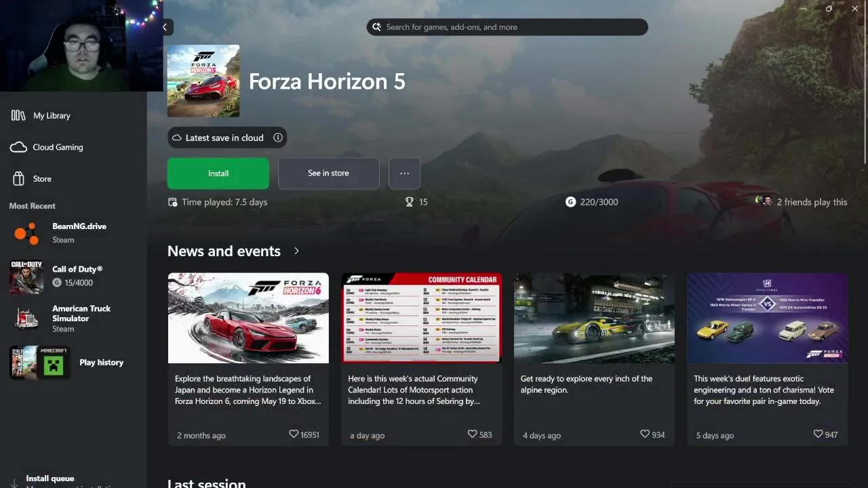Image resolution: width=868 pixels, height=488 pixels.
Task: Click the achievements trophy icon
Action: tap(409, 202)
